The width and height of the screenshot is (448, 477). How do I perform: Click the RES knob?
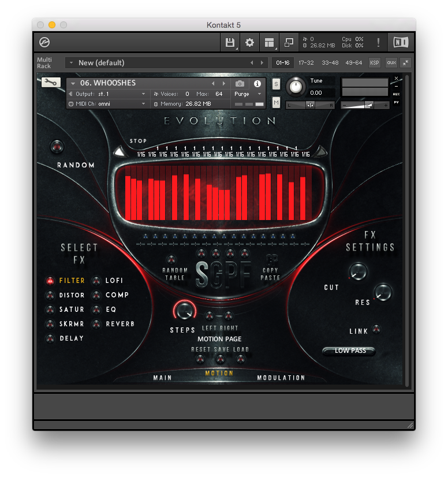(383, 292)
